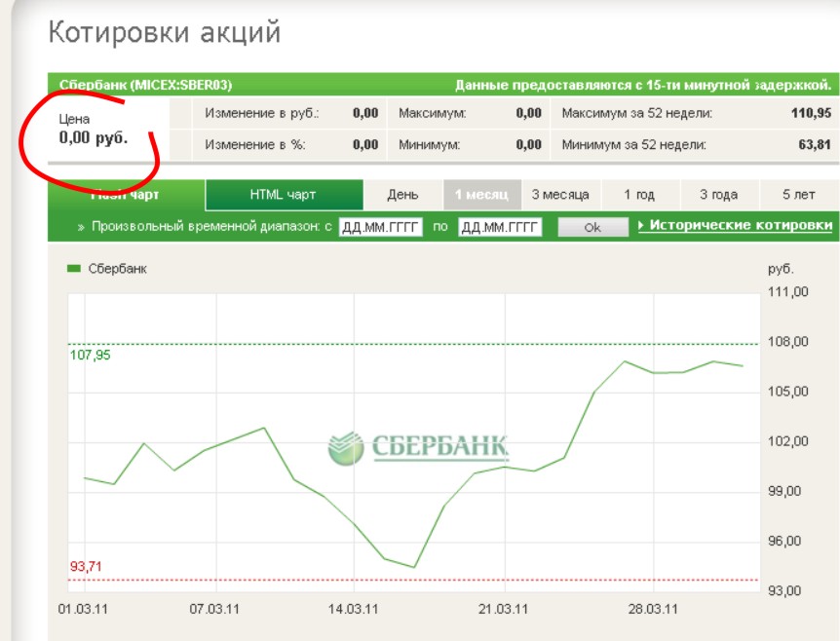Viewport: 840px width, 641px height.
Task: Click the 01.03.11 date axis label
Action: pos(83,610)
